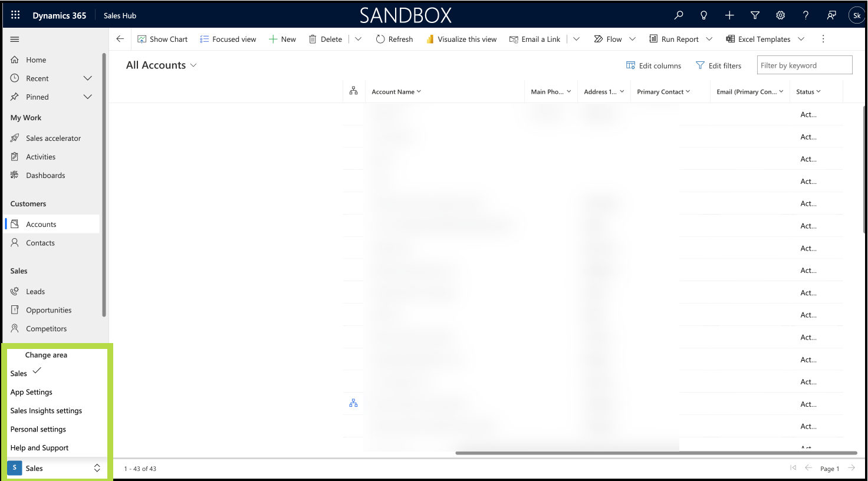
Task: Expand the Pinned section chevron
Action: (x=88, y=97)
